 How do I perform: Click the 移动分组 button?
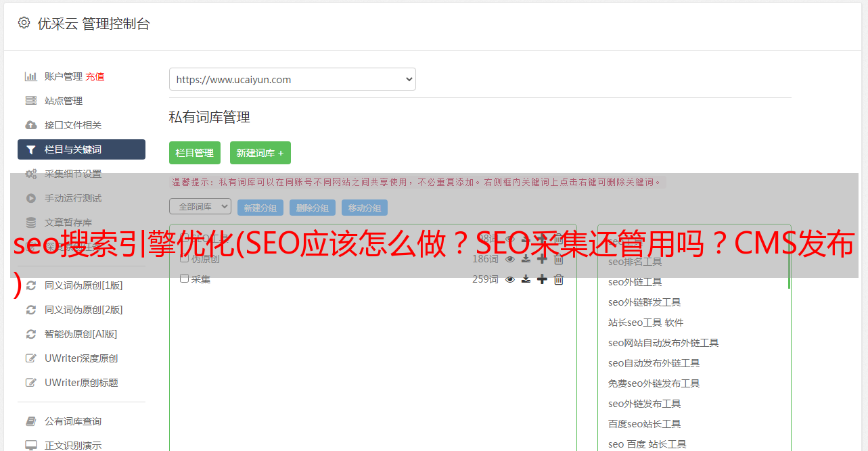[365, 208]
